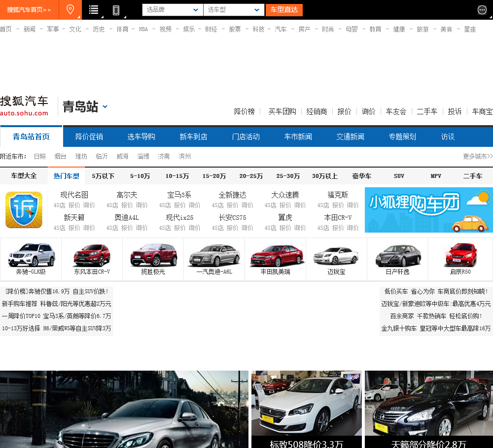Open the more options bubble icon
493x448 pixels.
[x=482, y=10]
